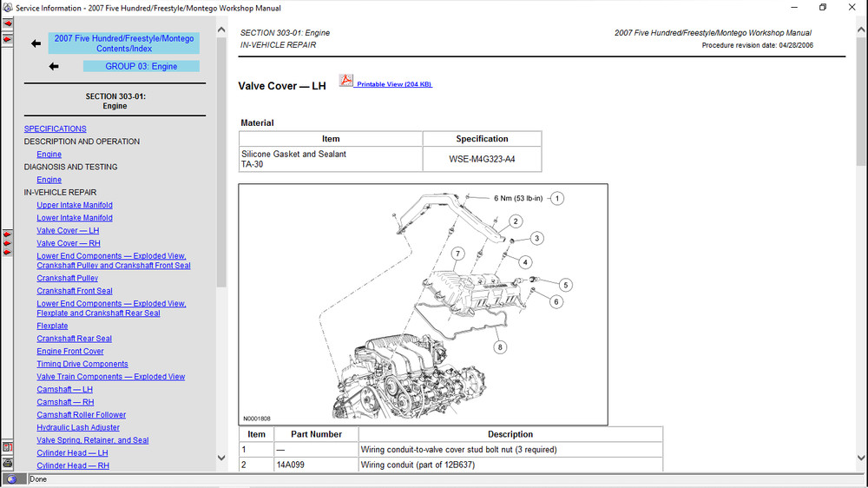Click Procedure revision date 04/28/2006 text
This screenshot has height=488, width=868.
coord(757,45)
